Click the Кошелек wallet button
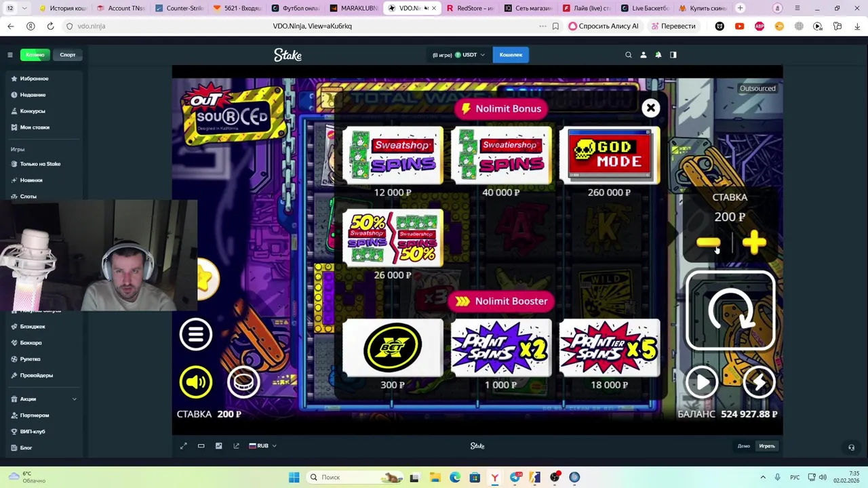Image resolution: width=868 pixels, height=488 pixels. (x=511, y=55)
